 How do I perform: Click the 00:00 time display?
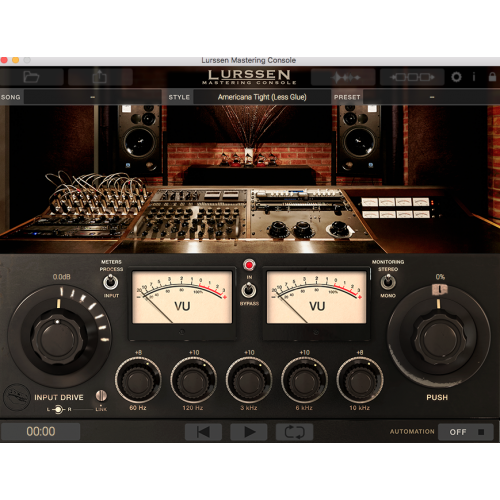click(41, 432)
